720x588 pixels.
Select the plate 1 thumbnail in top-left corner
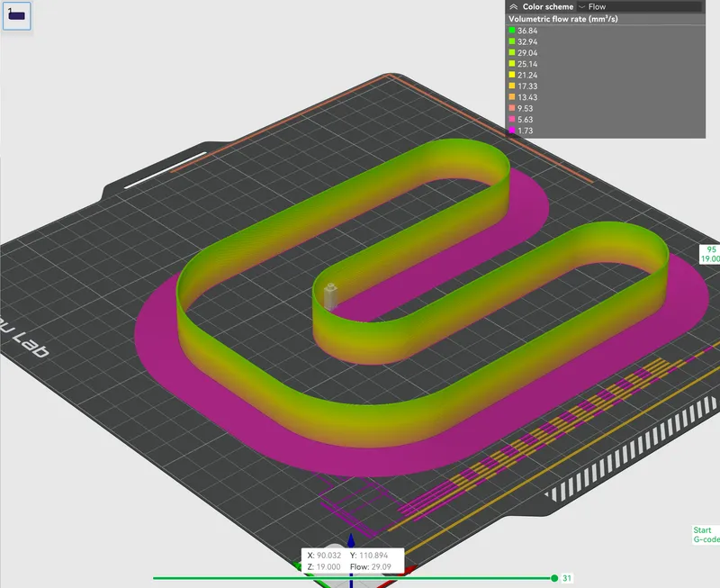15,15
